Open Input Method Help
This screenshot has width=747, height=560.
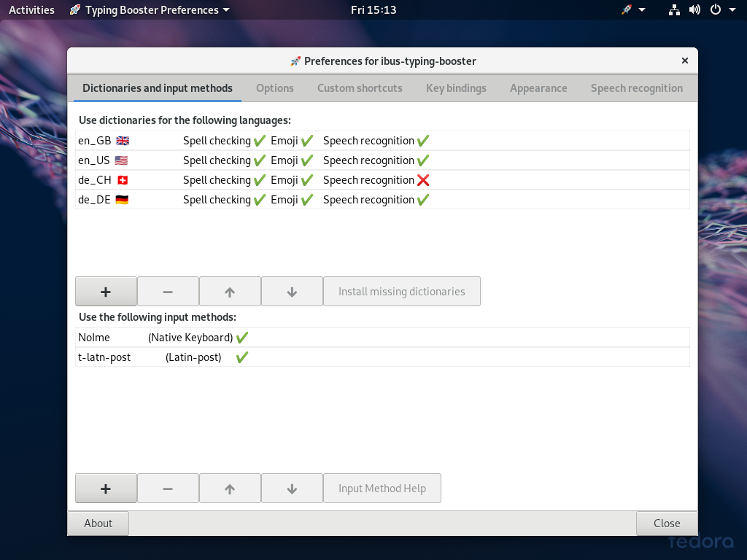pyautogui.click(x=382, y=489)
